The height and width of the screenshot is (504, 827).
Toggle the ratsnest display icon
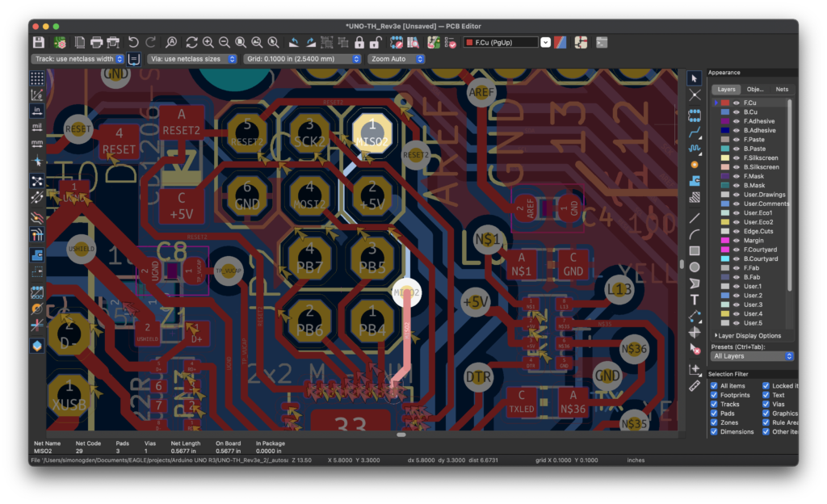[x=37, y=182]
